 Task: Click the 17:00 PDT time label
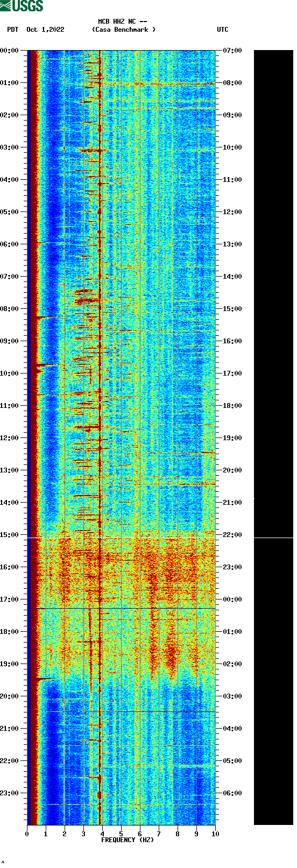click(10, 599)
